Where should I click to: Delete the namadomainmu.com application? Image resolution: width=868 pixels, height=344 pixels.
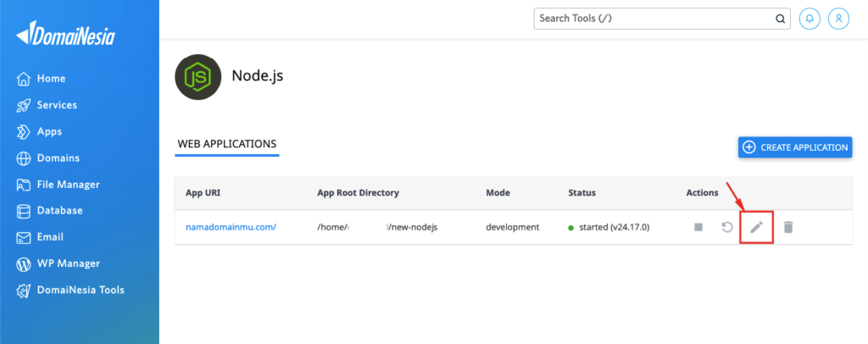click(788, 227)
